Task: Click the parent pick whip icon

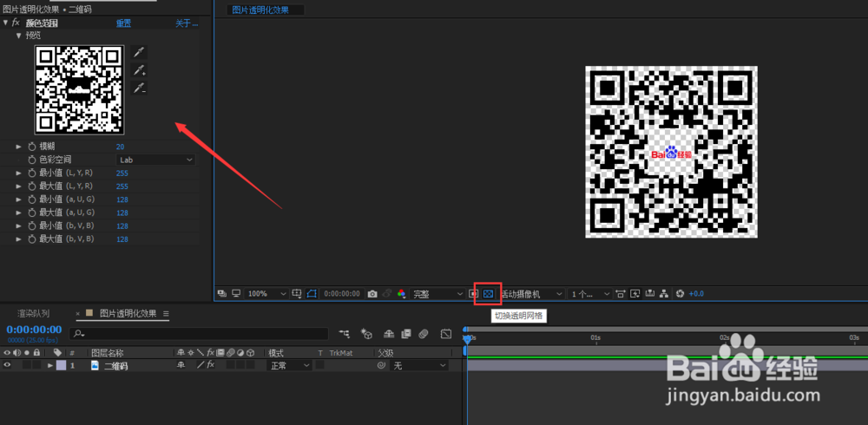Action: (381, 365)
